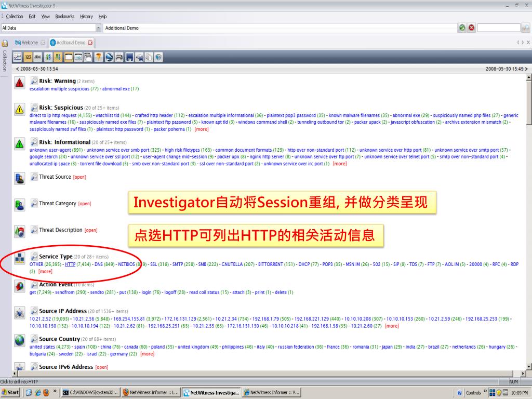The width and height of the screenshot is (532, 399).
Task: Click the shield icon at toolbar end
Action: point(158,57)
